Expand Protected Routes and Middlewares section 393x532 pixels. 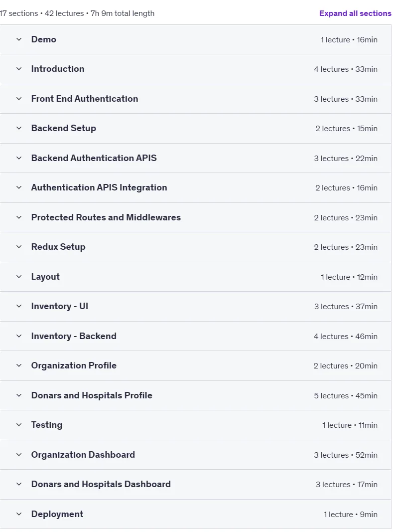click(x=195, y=217)
